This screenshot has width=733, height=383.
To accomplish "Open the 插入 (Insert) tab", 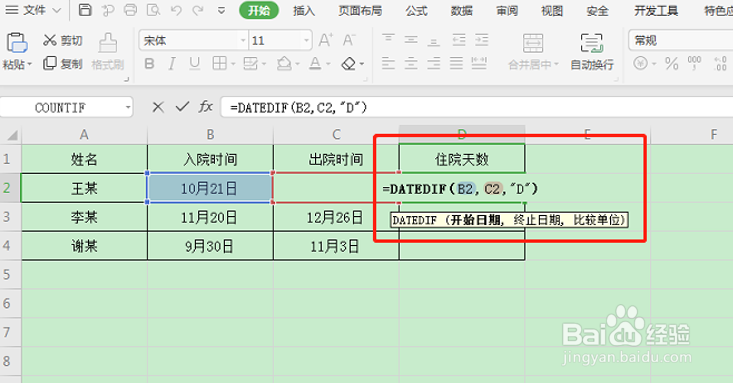I will pyautogui.click(x=304, y=10).
